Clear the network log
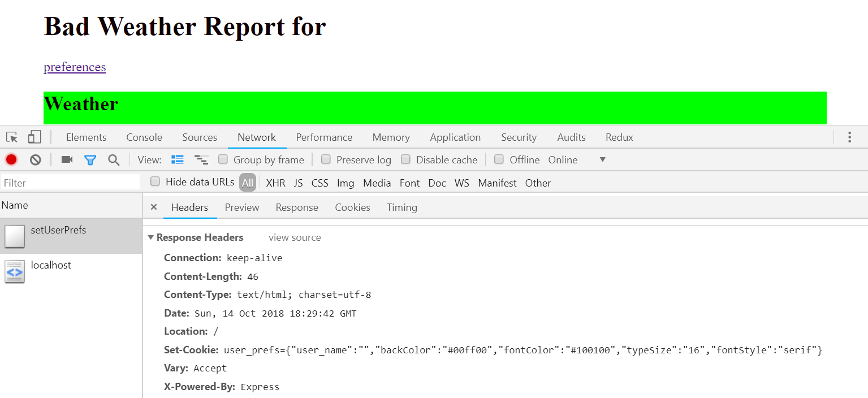Screen dimensions: 868x398 (35, 160)
